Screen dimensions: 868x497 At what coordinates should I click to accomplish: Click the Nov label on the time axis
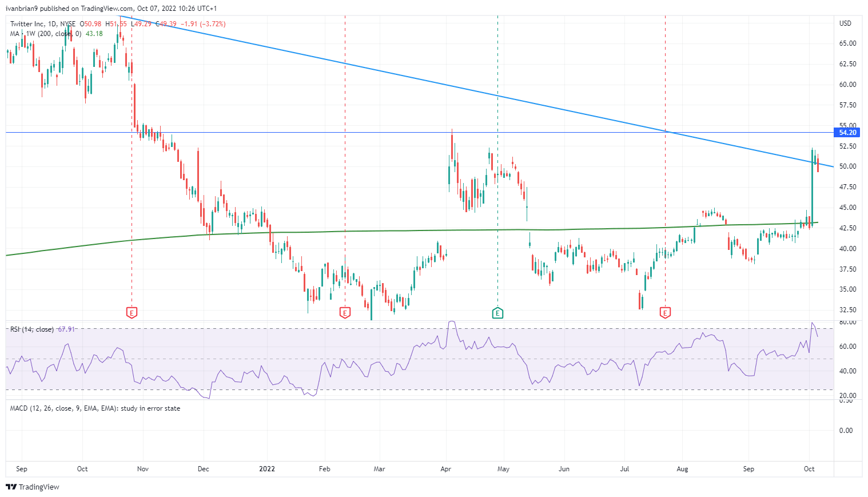(x=143, y=469)
